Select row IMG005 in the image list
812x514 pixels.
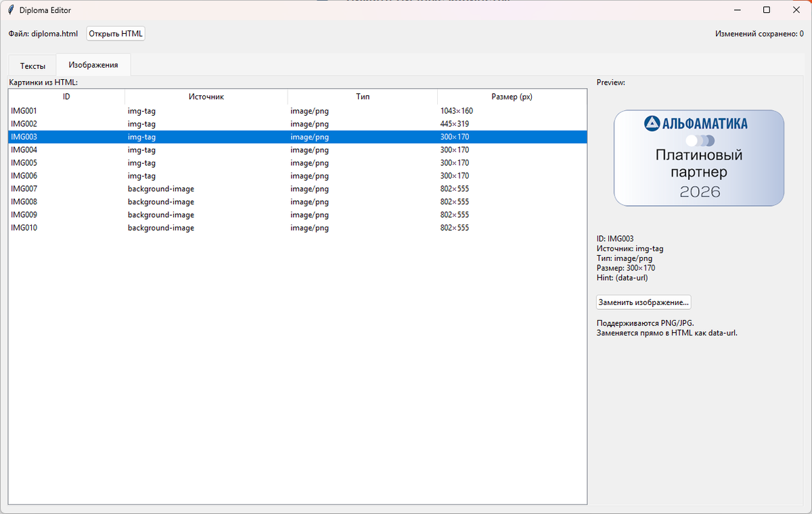(x=298, y=163)
